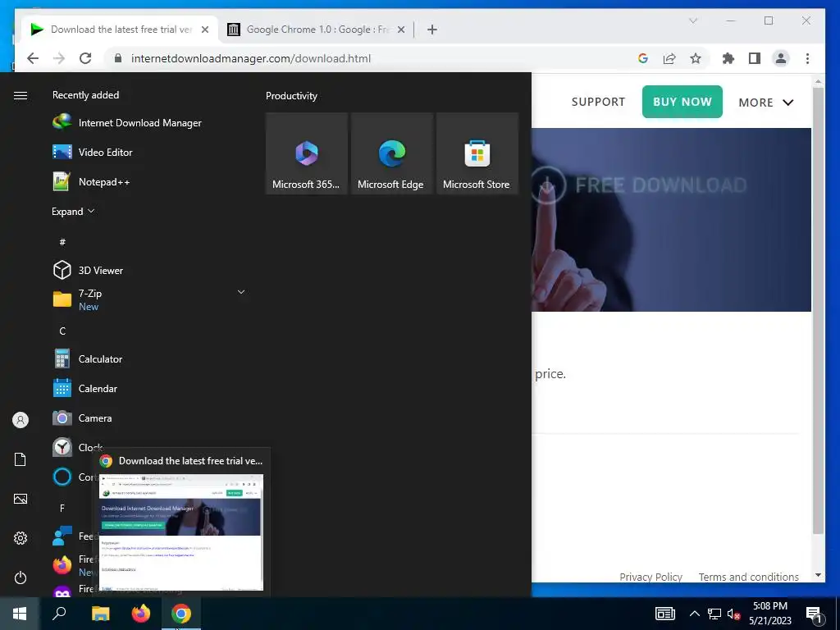
Task: Show hidden system tray icons
Action: [694, 614]
